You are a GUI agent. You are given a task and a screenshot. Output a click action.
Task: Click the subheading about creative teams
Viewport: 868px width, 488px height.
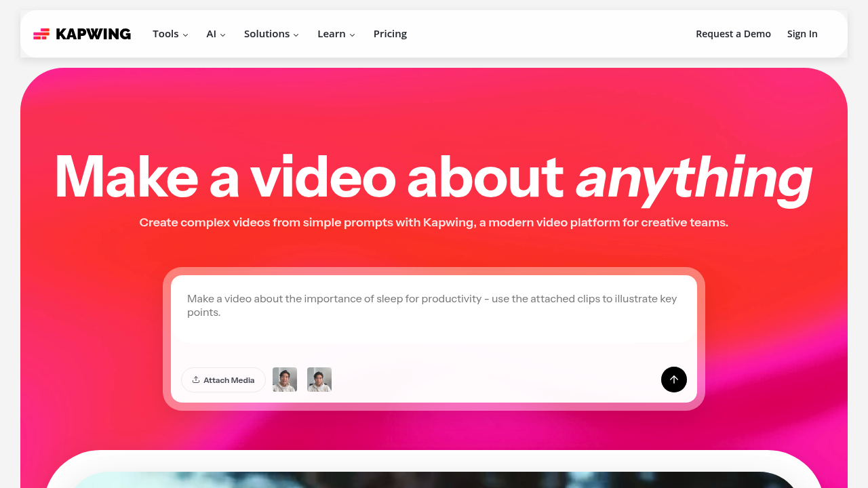point(433,222)
